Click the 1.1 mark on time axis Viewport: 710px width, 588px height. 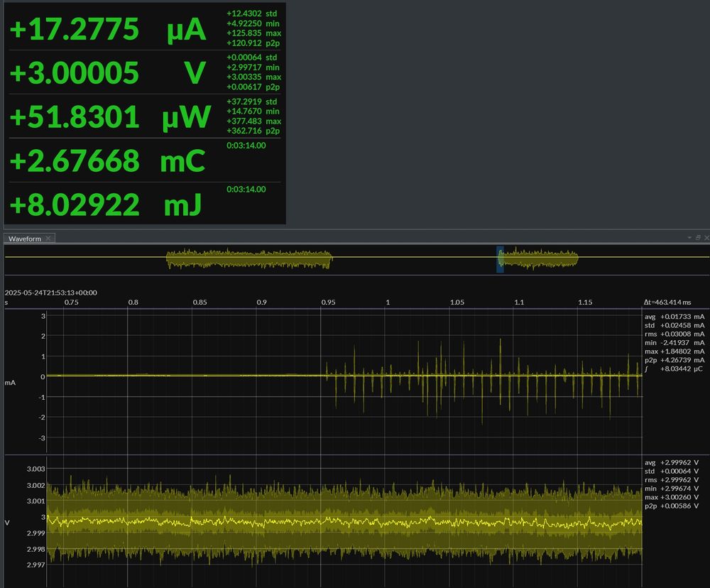(519, 302)
